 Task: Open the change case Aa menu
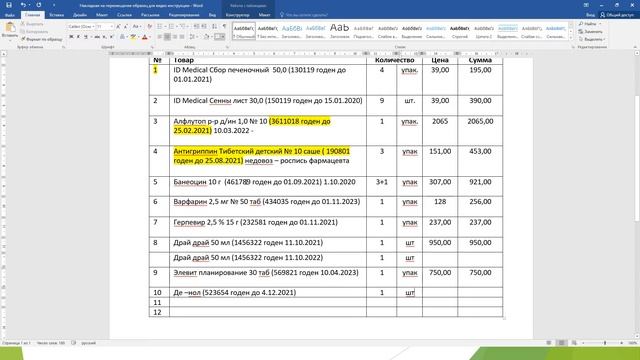click(x=137, y=27)
